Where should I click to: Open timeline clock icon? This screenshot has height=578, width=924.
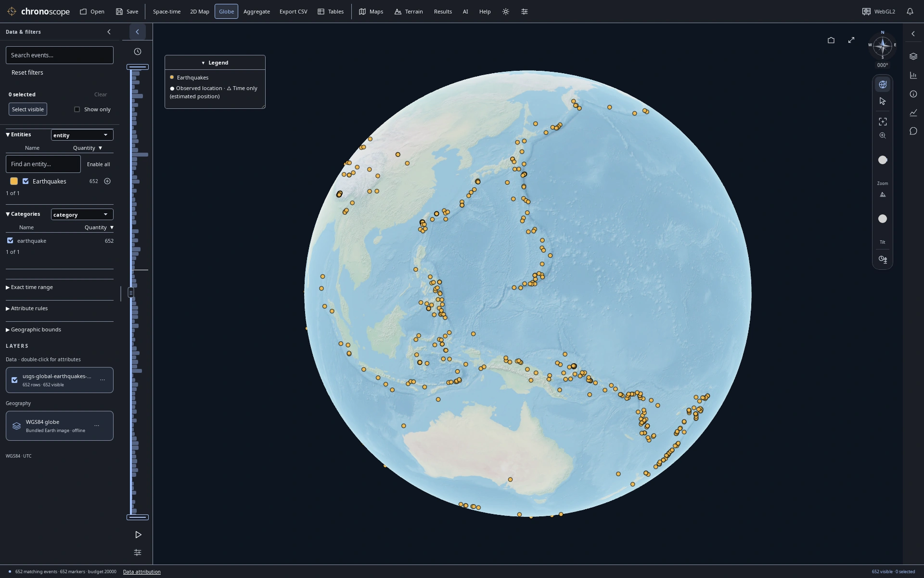tap(138, 52)
